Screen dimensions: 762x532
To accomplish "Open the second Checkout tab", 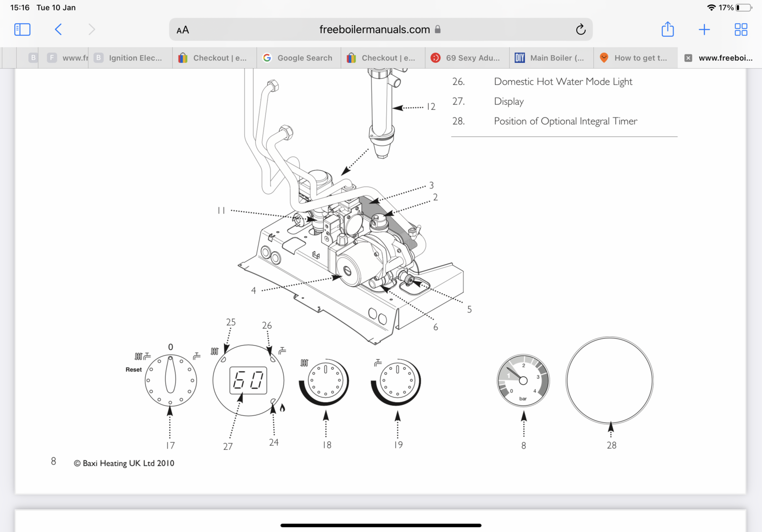I will coord(382,58).
